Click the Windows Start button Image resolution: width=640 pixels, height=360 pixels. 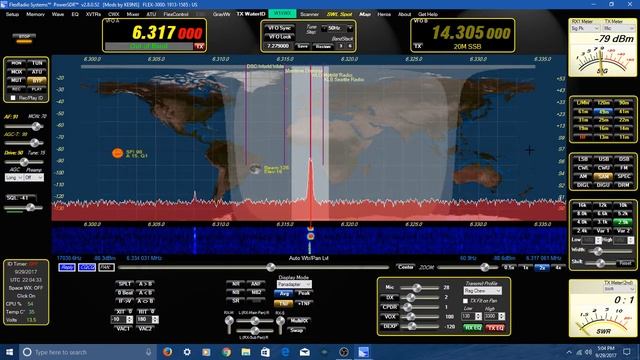(9, 352)
